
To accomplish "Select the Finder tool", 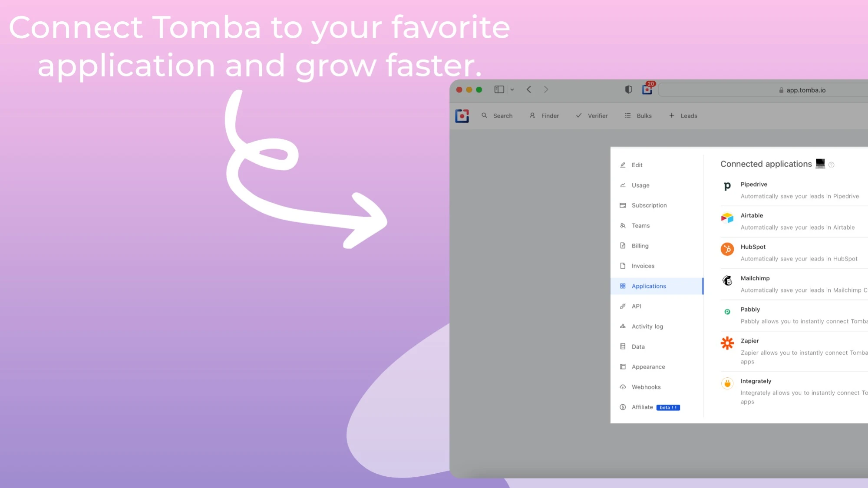I will pyautogui.click(x=544, y=115).
